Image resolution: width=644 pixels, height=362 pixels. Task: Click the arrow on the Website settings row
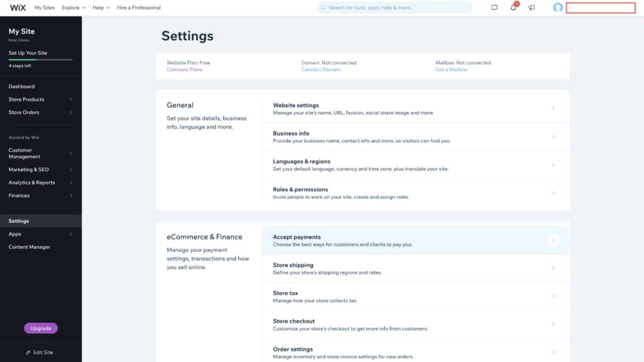pyautogui.click(x=553, y=108)
